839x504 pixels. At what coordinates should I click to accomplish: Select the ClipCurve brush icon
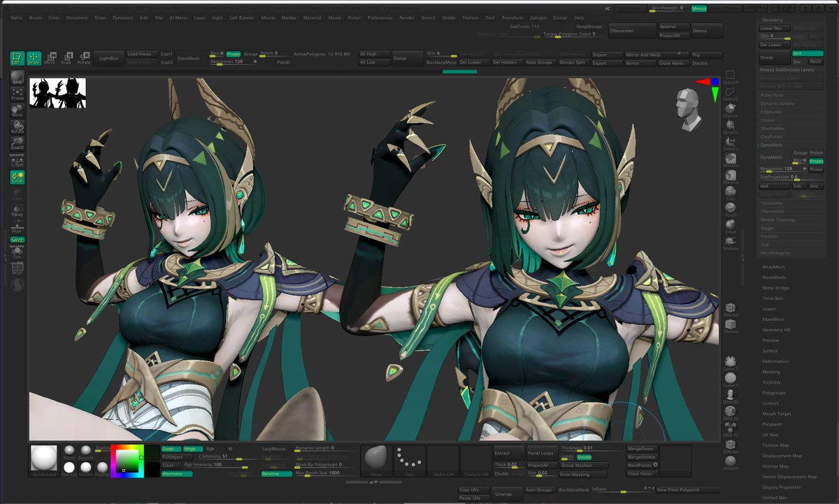(730, 110)
